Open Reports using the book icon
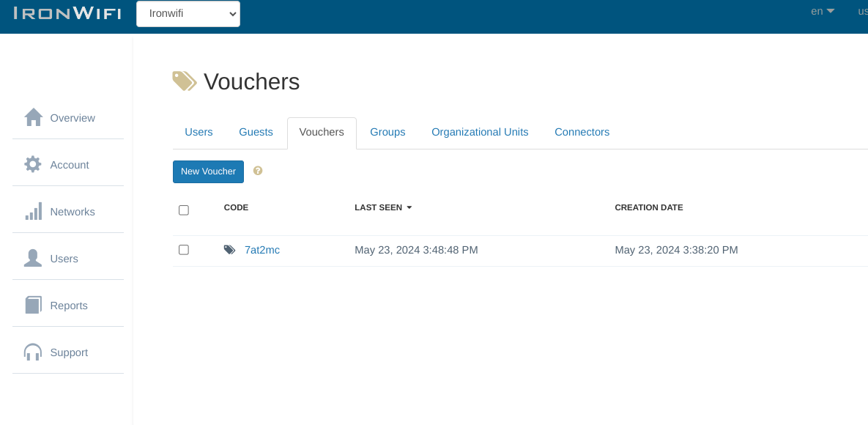Viewport: 868px width, 425px height. click(33, 304)
